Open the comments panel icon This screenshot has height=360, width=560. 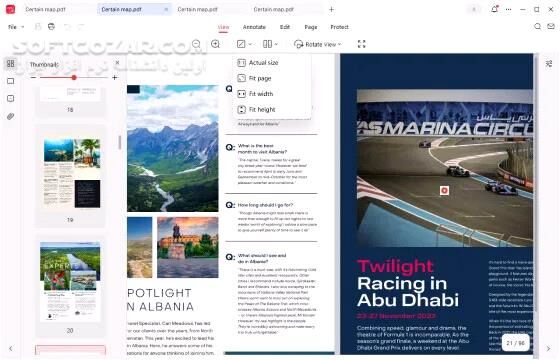(11, 98)
